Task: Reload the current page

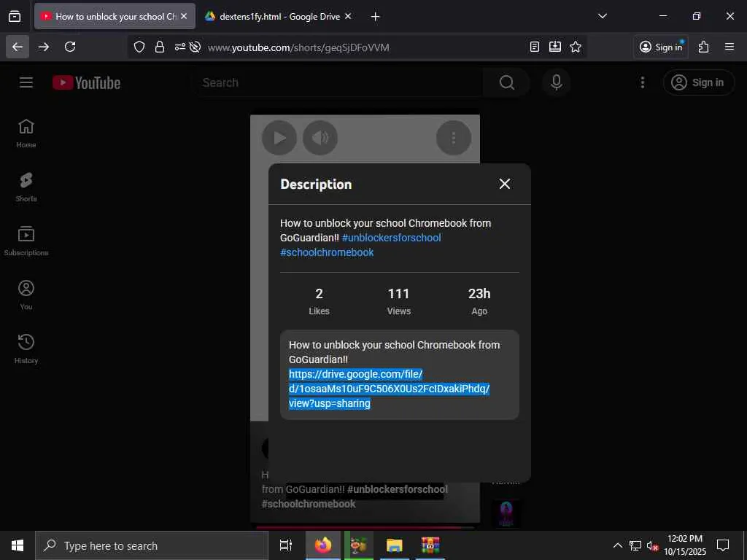Action: pos(70,47)
